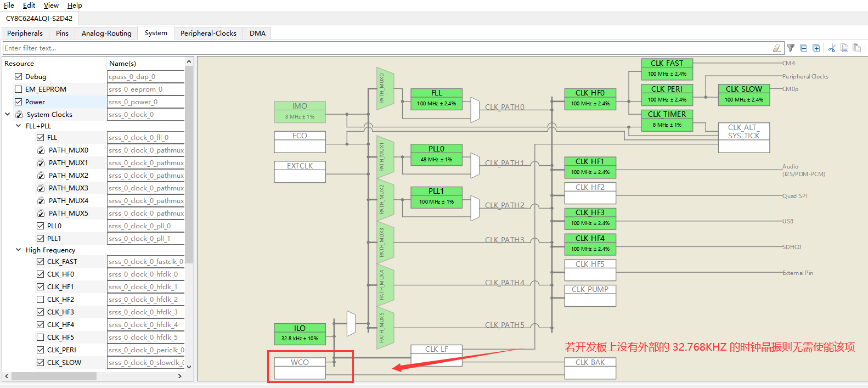
Task: Click the collapse all icon
Action: coord(803,48)
